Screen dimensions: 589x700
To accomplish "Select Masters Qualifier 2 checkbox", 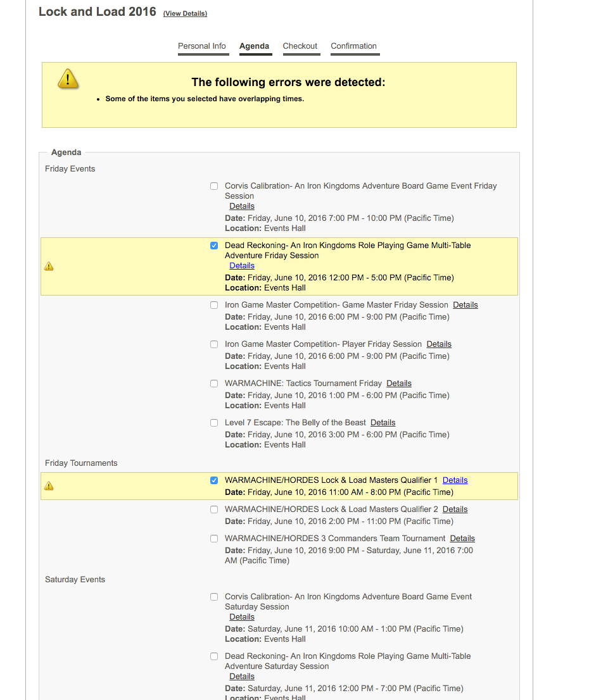I will [214, 509].
